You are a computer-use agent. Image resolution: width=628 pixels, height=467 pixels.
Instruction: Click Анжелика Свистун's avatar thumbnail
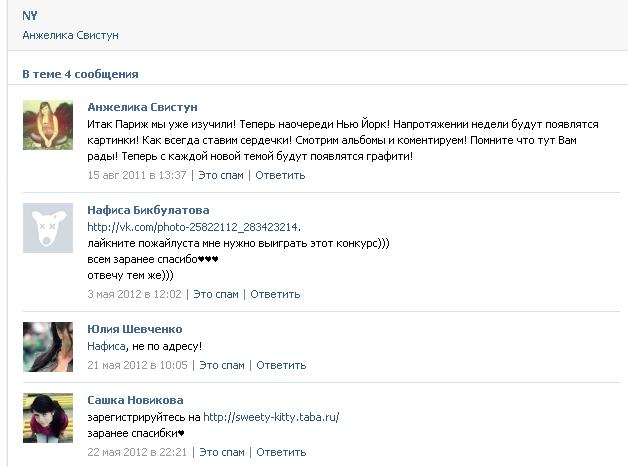[x=47, y=125]
